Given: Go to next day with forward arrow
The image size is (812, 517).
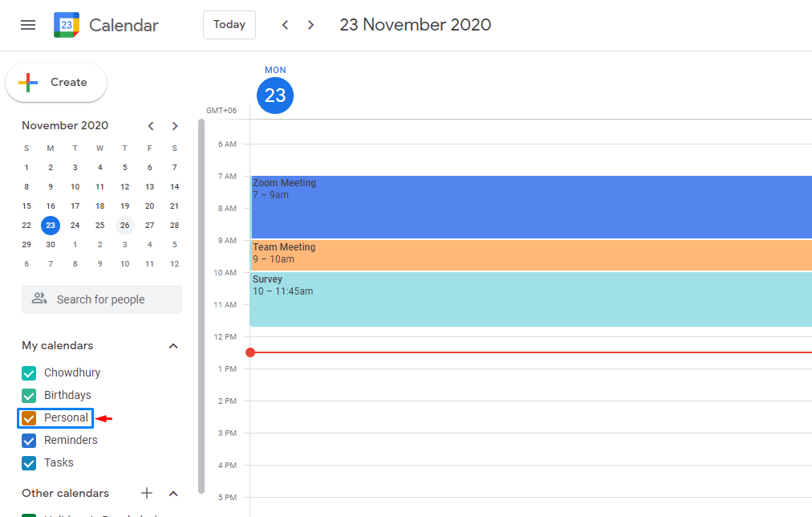Looking at the screenshot, I should click(311, 25).
